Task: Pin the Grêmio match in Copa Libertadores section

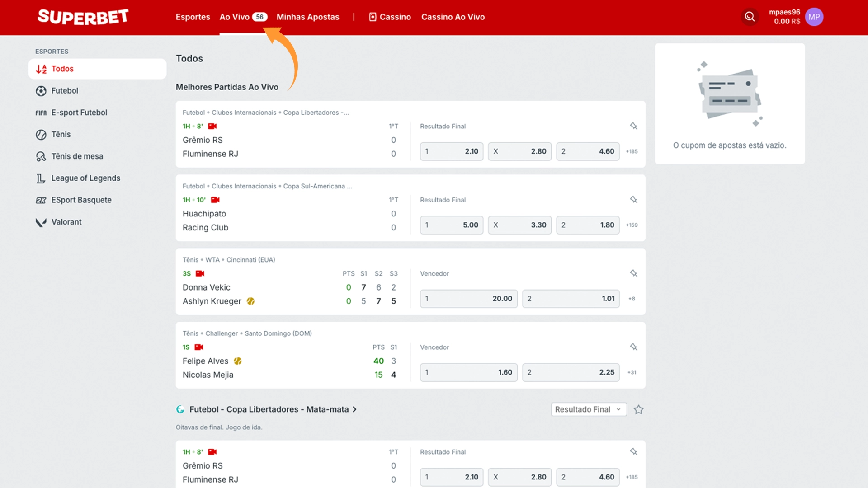Action: click(x=633, y=452)
